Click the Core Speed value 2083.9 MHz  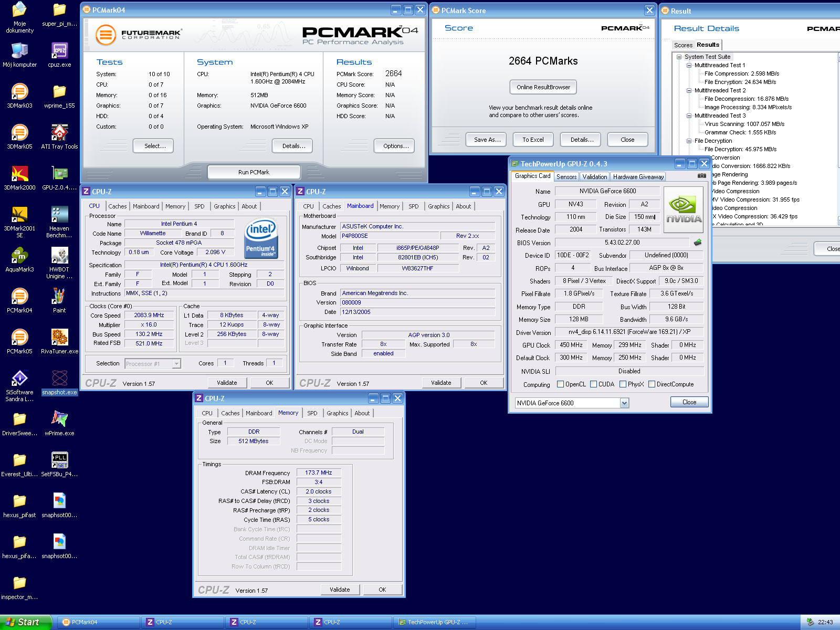tap(149, 316)
